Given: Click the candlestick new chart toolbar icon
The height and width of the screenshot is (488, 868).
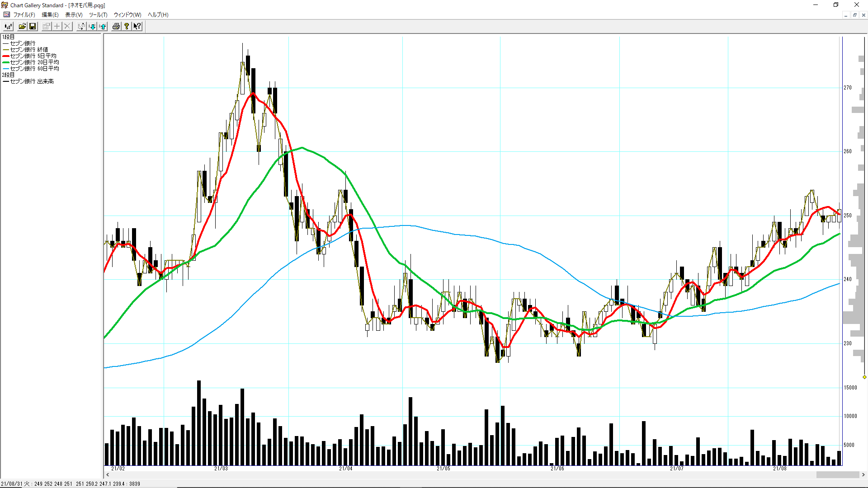Looking at the screenshot, I should coord(8,26).
